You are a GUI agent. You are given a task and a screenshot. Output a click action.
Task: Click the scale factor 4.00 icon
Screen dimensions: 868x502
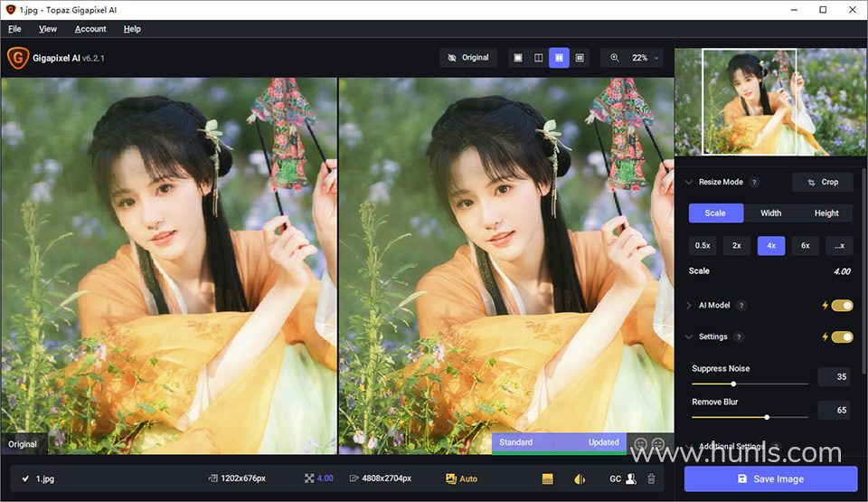(x=309, y=478)
